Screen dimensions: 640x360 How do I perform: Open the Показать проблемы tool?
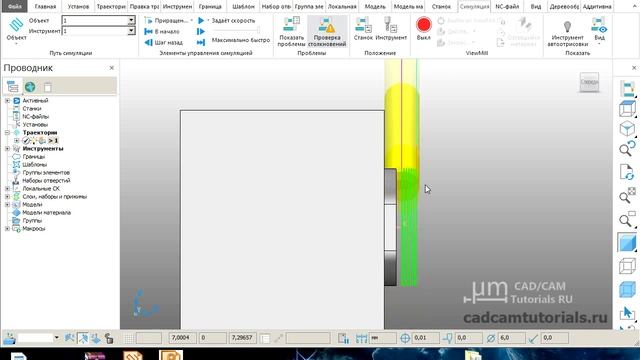pyautogui.click(x=291, y=31)
